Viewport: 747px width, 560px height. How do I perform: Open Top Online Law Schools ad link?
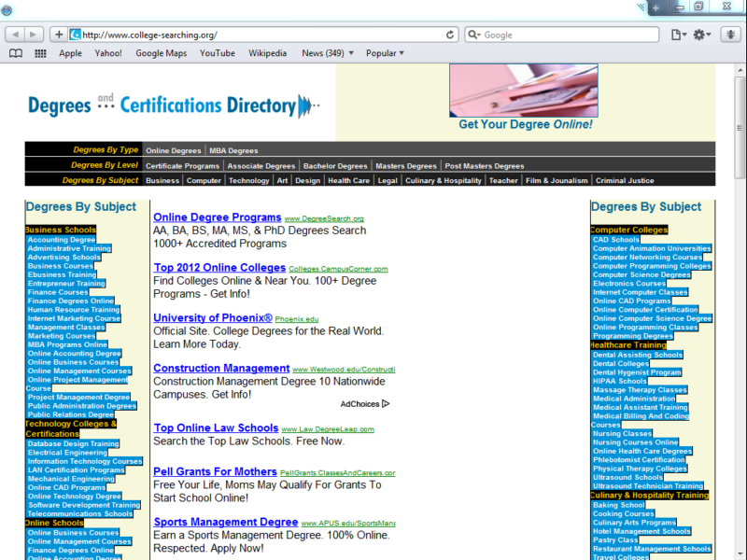tap(216, 428)
